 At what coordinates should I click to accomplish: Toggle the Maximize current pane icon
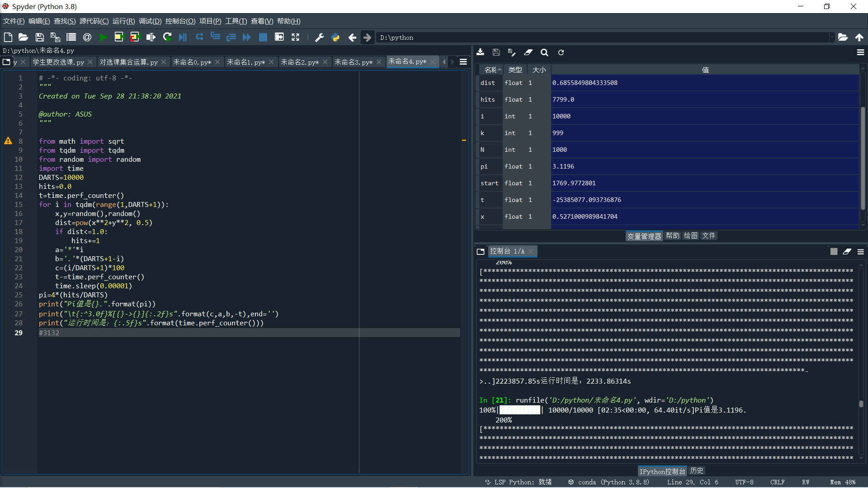(x=295, y=38)
